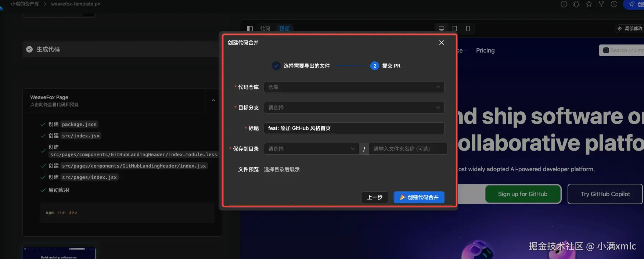This screenshot has height=259, width=644.
Task: Switch preview to desktop view
Action: [442, 28]
